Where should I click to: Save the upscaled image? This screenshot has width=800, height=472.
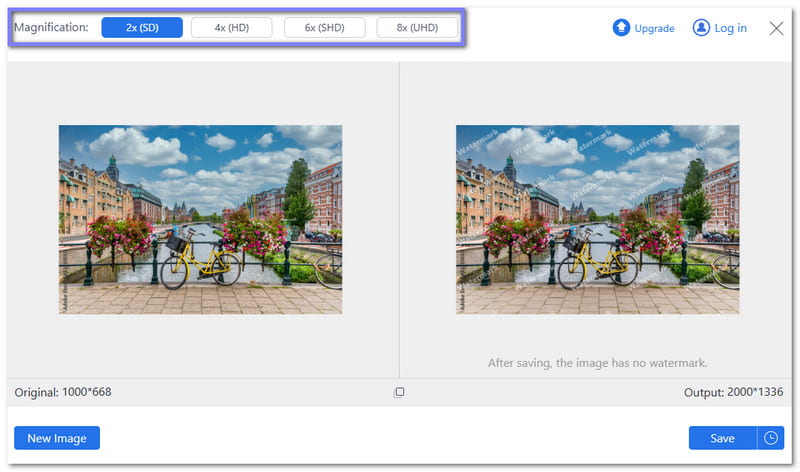click(722, 438)
